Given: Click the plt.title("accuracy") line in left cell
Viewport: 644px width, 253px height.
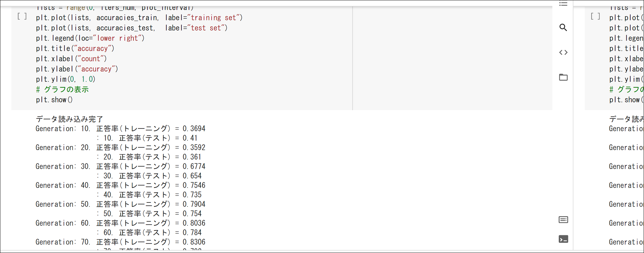Looking at the screenshot, I should pos(75,49).
